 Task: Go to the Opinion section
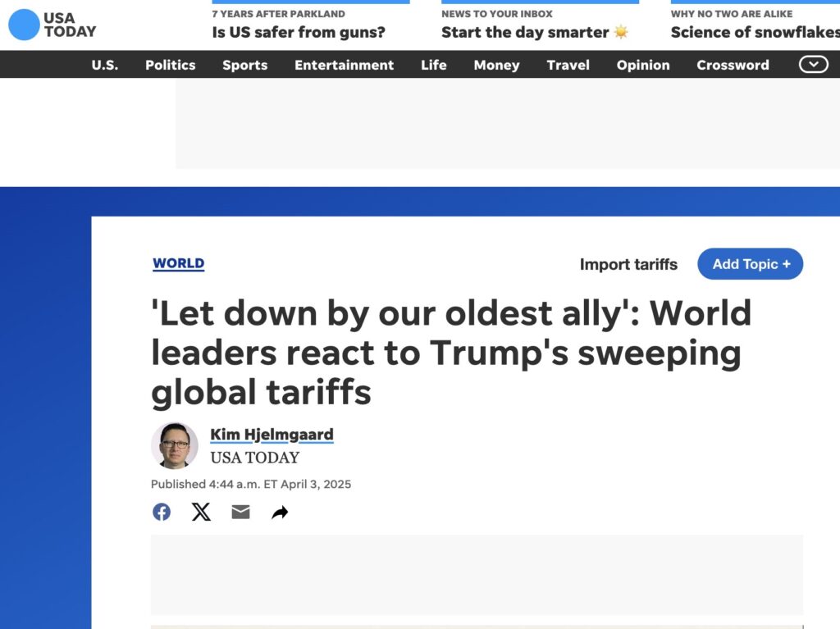643,65
